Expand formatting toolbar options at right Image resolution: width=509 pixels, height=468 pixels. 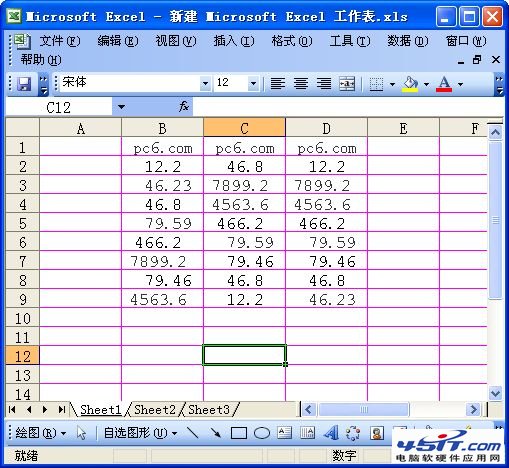point(499,85)
